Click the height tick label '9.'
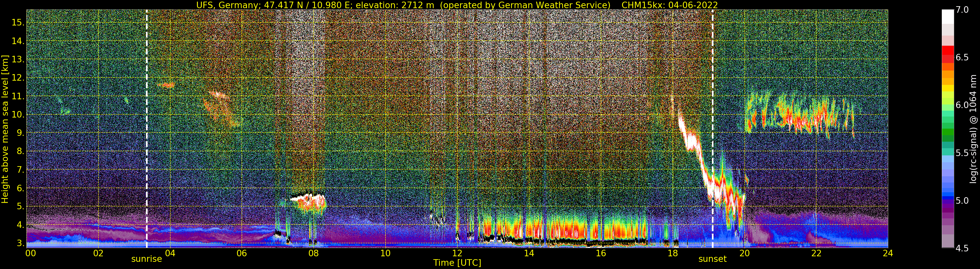Screen dimensions: 980x269 [x=21, y=133]
